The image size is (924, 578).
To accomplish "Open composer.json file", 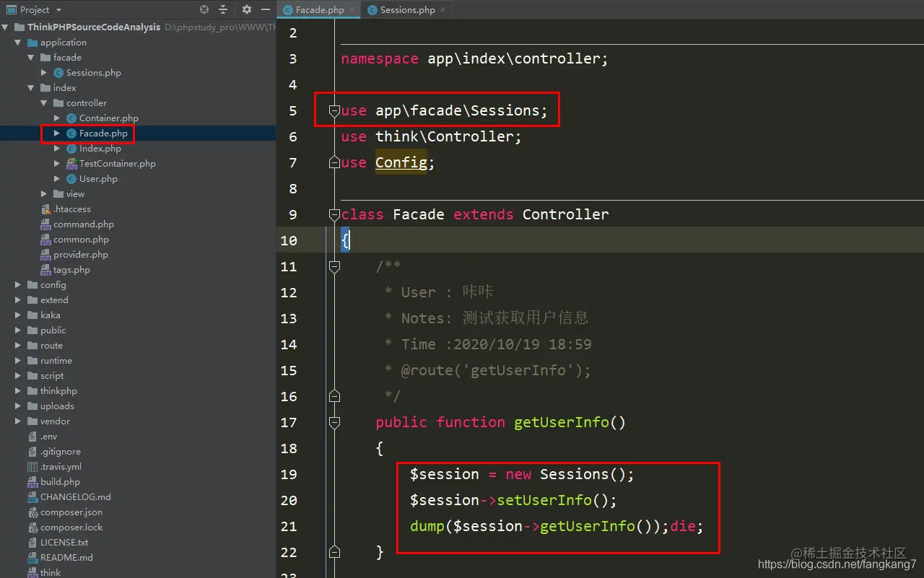I will (x=71, y=512).
